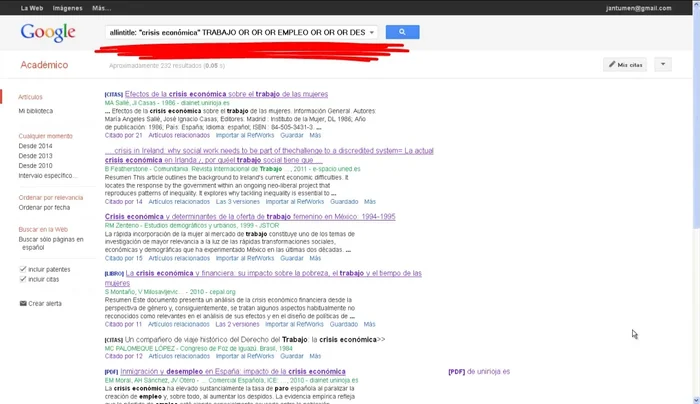Screen dimensions: 700x404
Task: Toggle the Incluir citas checkbox
Action: (x=23, y=279)
